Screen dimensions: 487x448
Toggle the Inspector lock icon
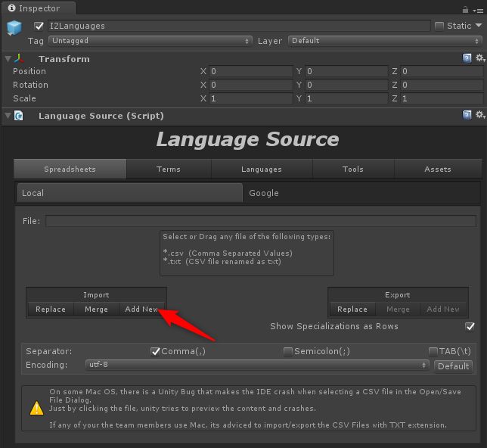pyautogui.click(x=464, y=9)
